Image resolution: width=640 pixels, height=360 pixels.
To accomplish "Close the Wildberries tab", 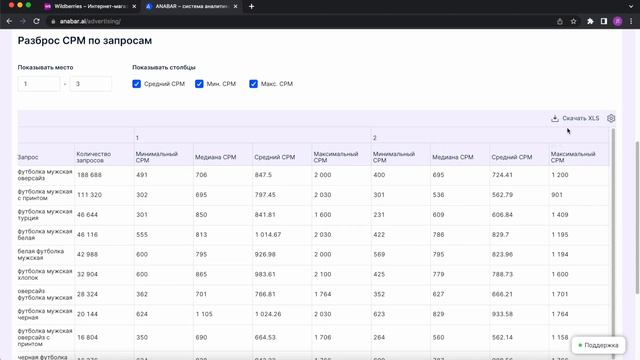I will 134,7.
